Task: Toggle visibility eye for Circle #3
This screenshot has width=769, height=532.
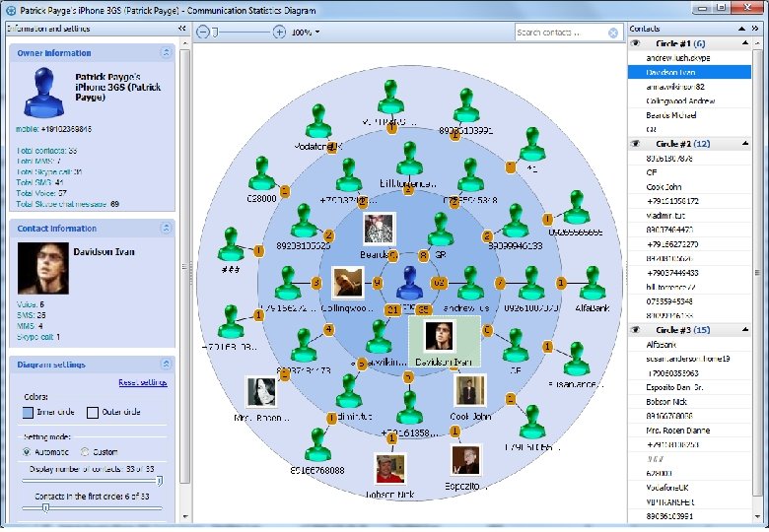Action: point(635,330)
